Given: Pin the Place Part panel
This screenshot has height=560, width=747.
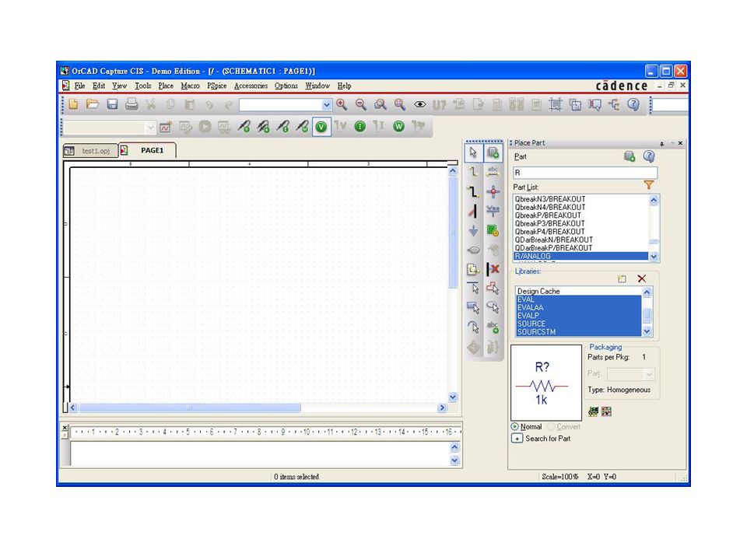Looking at the screenshot, I should (x=661, y=143).
